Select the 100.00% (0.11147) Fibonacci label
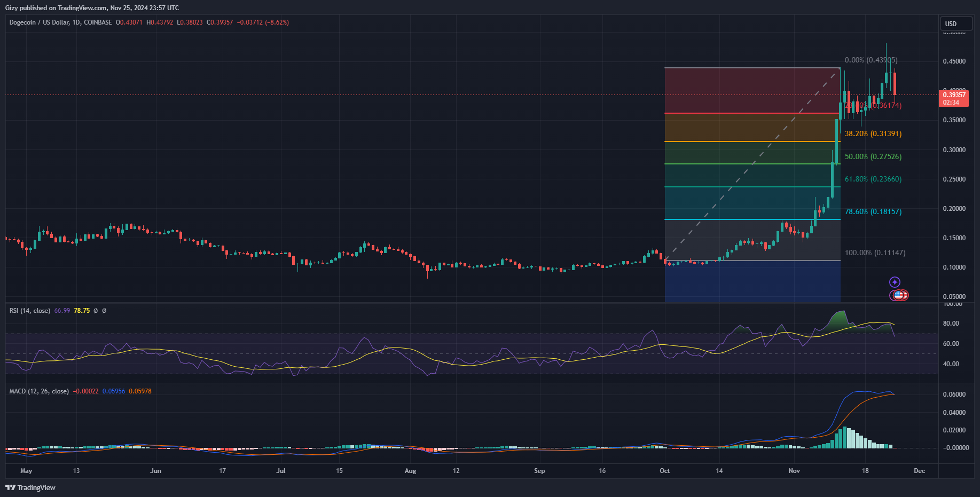This screenshot has width=980, height=497. [x=875, y=253]
